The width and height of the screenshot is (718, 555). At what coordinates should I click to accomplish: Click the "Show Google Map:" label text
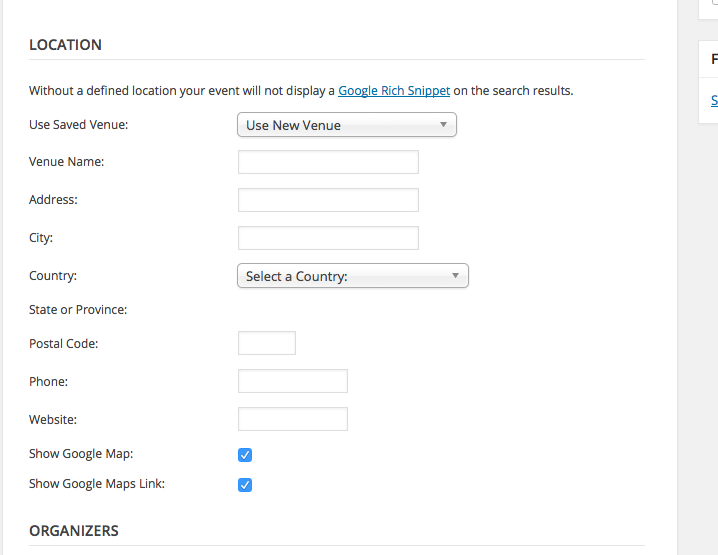81,454
